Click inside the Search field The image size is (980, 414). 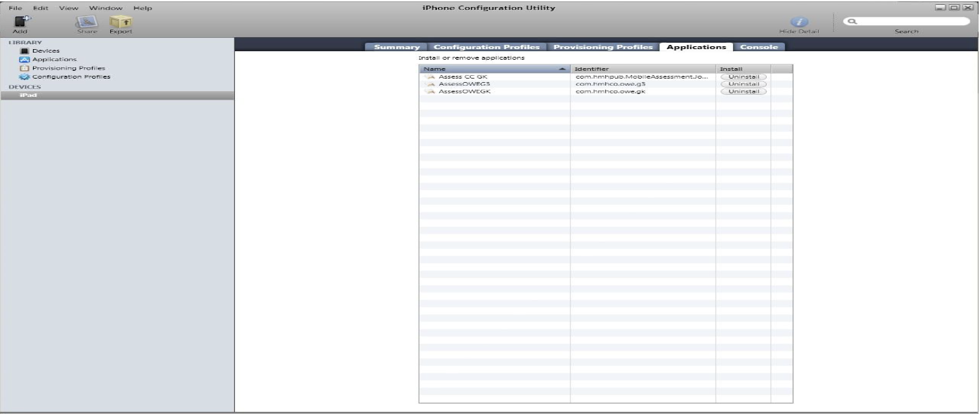908,22
